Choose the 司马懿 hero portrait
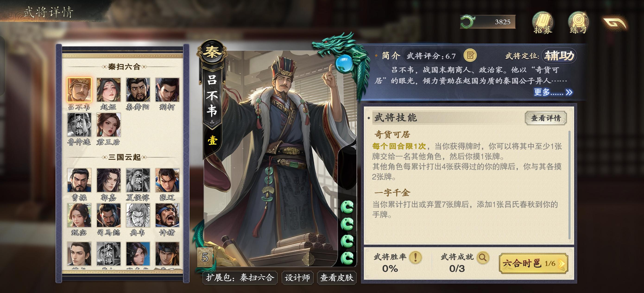The width and height of the screenshot is (644, 293). click(108, 215)
